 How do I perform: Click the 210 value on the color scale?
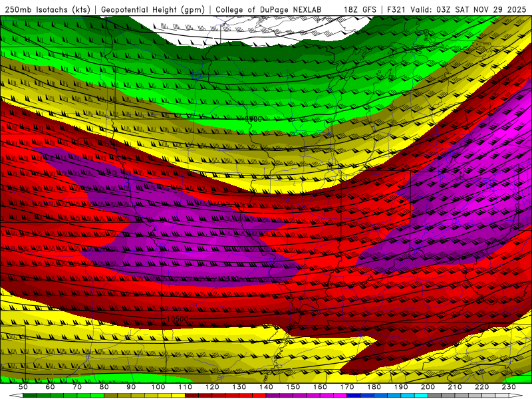click(x=455, y=387)
